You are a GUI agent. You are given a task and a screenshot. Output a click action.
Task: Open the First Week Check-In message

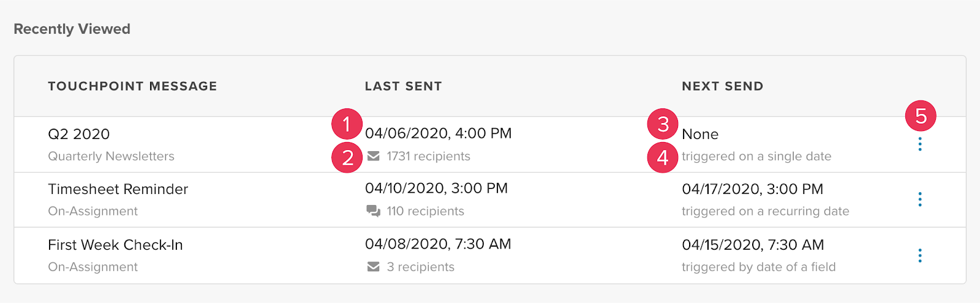[x=115, y=245]
